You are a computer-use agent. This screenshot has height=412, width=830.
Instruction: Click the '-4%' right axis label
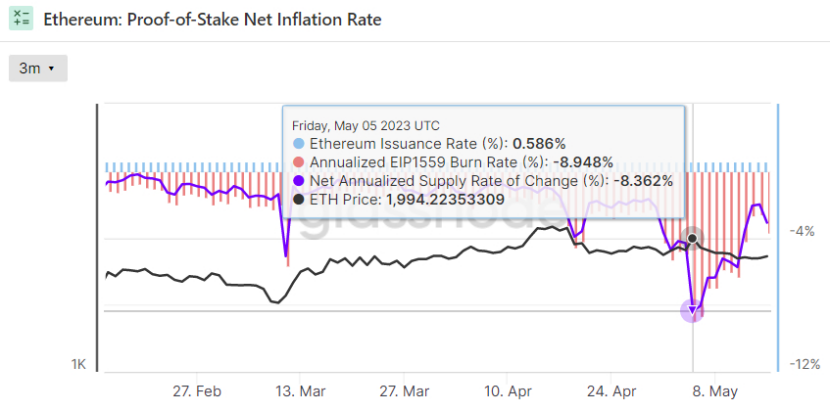pos(802,231)
